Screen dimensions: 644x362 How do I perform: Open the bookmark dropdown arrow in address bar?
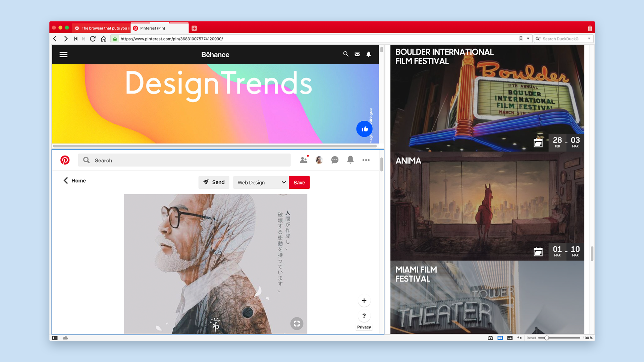528,39
